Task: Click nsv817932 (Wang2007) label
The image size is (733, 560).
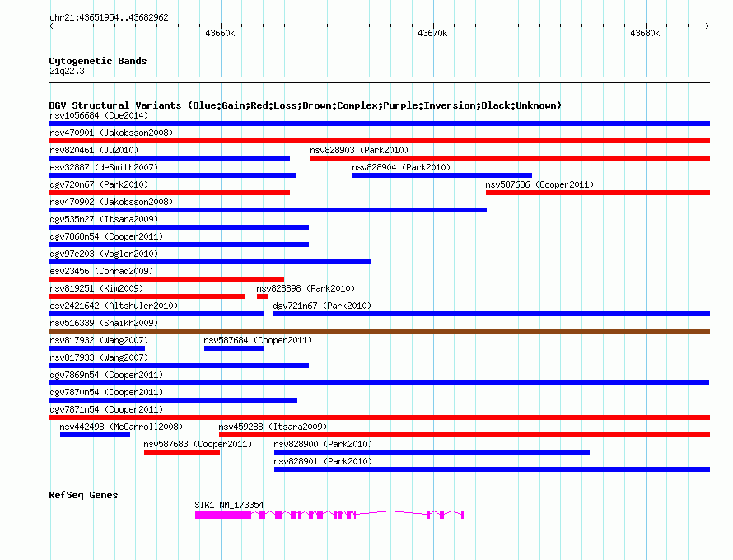Action: click(99, 340)
